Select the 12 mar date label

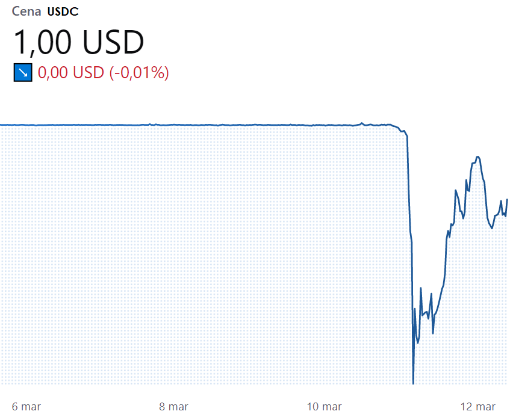click(478, 407)
